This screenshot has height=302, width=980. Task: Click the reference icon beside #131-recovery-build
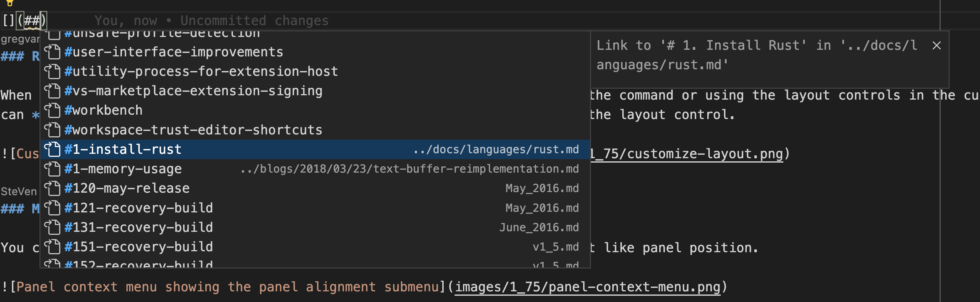point(53,227)
